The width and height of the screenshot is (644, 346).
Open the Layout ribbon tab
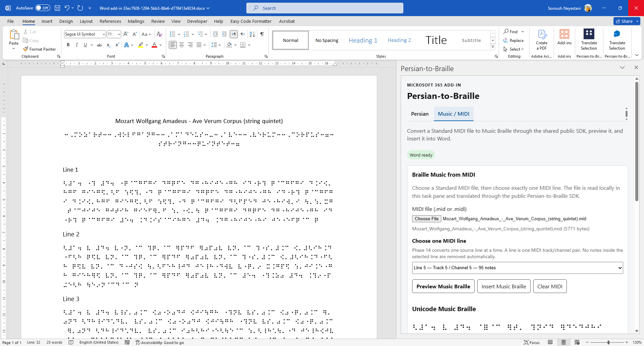(86, 21)
